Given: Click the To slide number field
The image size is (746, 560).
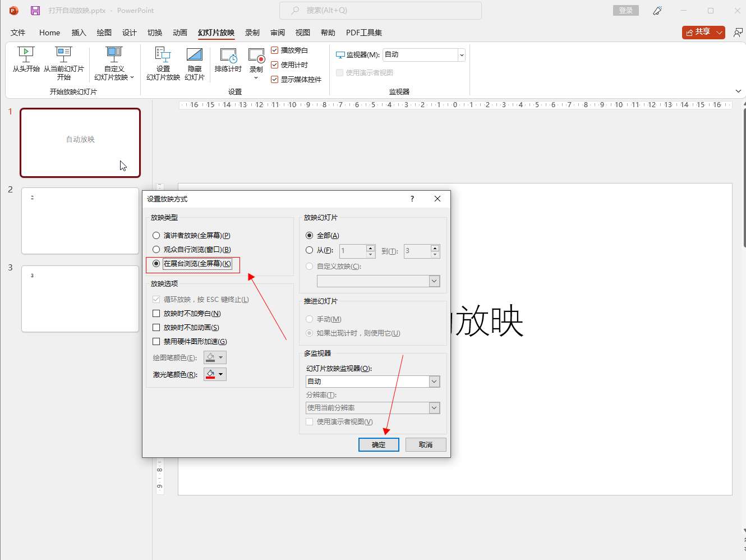Looking at the screenshot, I should 417,251.
